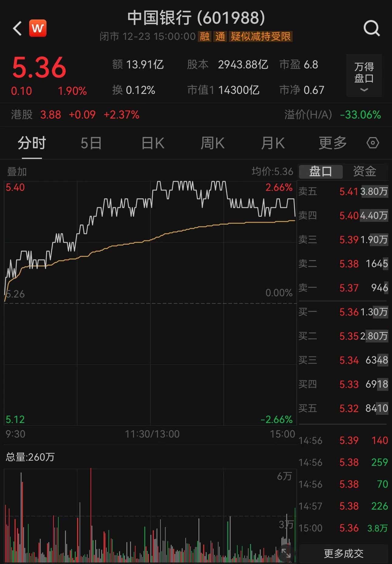Tap the 通 stock connect badge

(x=220, y=36)
